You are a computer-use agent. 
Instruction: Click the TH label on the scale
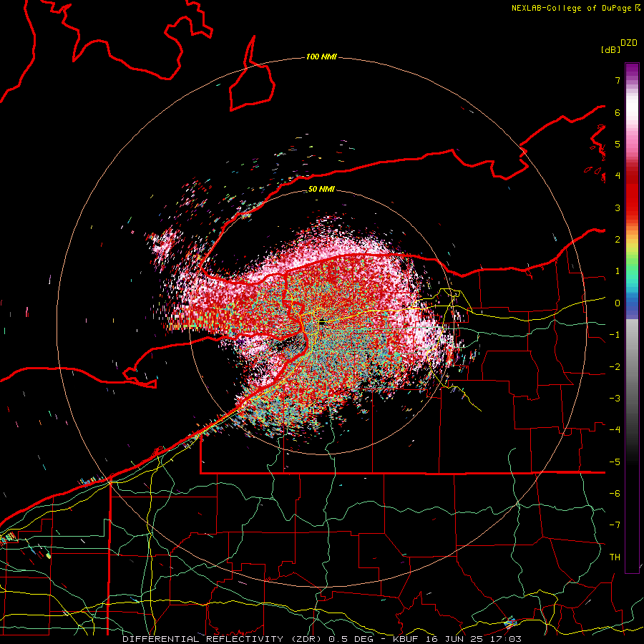615,557
